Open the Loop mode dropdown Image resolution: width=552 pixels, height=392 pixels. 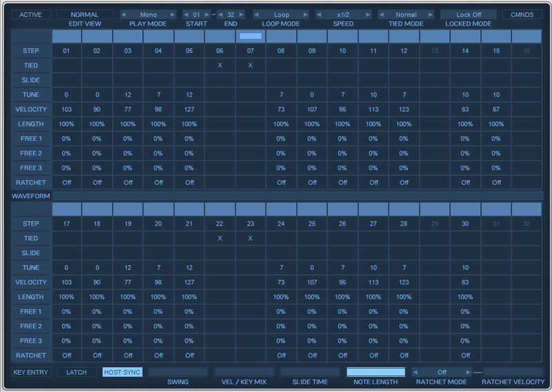click(x=282, y=14)
